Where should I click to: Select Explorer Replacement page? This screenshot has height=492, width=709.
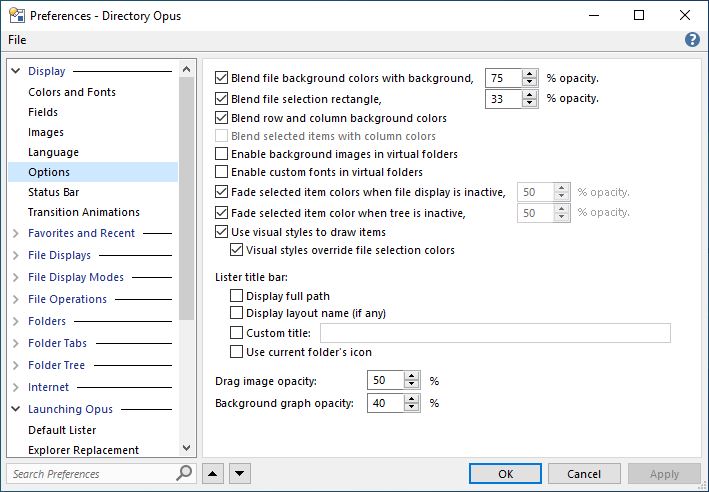83,450
